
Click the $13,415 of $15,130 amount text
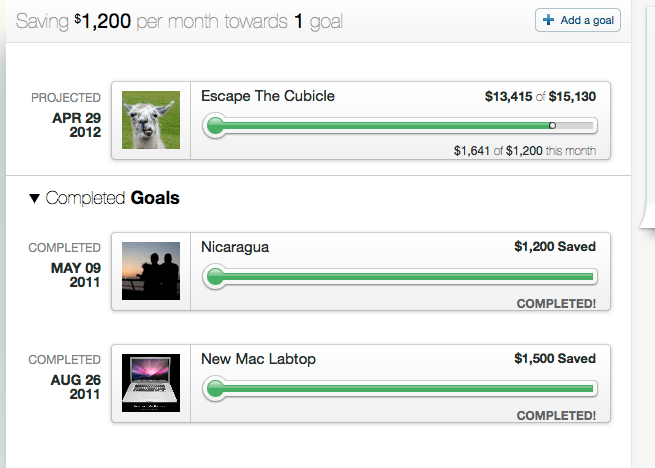point(540,97)
